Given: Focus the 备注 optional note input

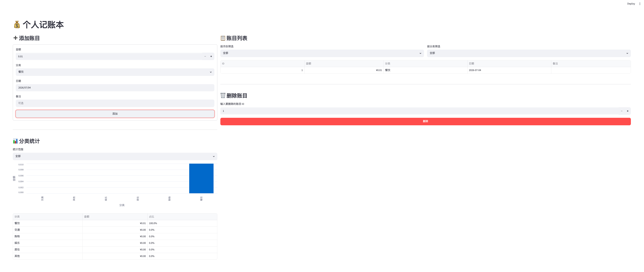Looking at the screenshot, I should pyautogui.click(x=115, y=103).
